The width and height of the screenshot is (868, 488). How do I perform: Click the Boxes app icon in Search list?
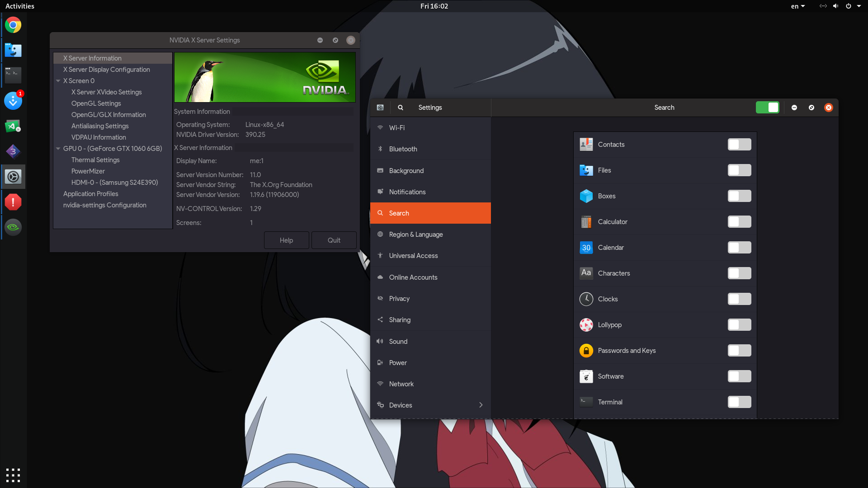(586, 196)
